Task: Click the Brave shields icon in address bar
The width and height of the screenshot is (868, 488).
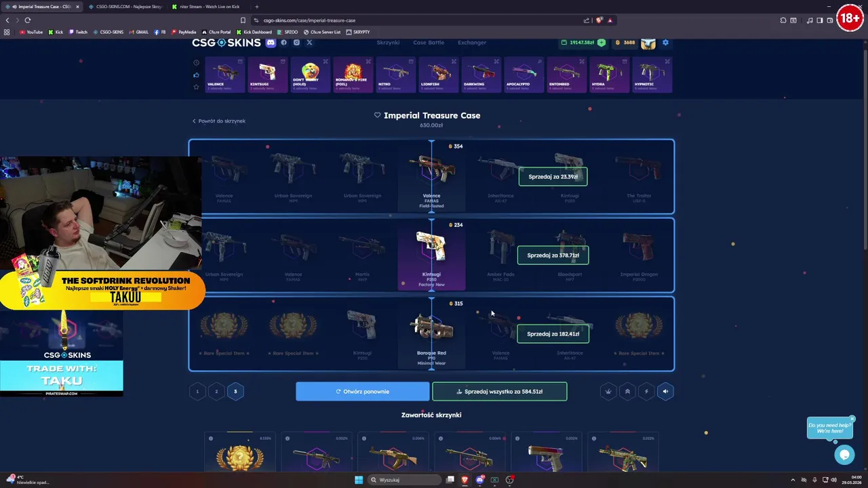Action: 599,20
